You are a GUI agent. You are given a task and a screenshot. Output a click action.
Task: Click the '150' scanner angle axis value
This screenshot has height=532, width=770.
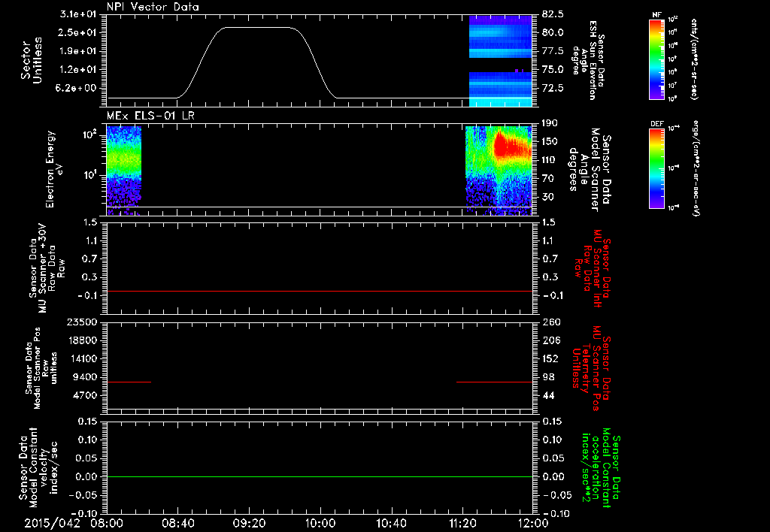pos(550,142)
